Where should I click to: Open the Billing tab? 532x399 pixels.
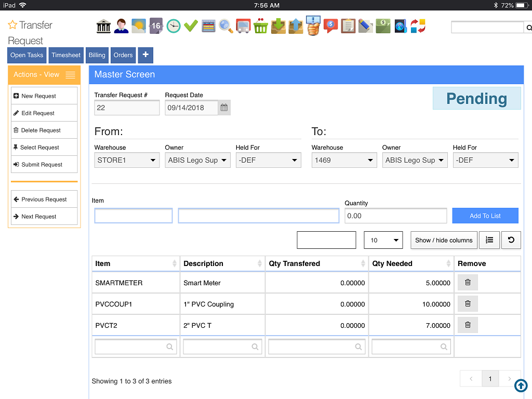coord(97,55)
